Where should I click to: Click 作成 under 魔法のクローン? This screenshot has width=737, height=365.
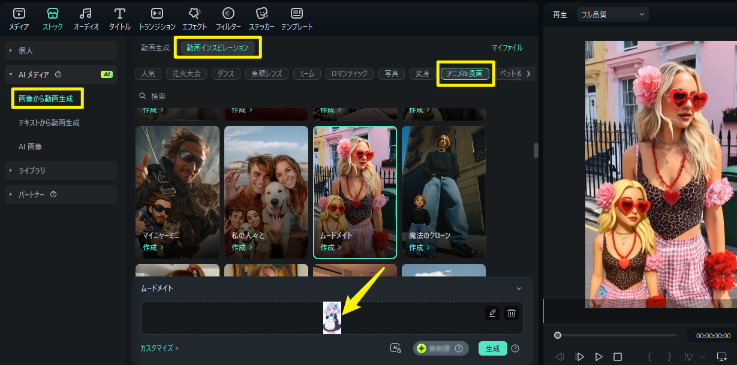[420, 247]
